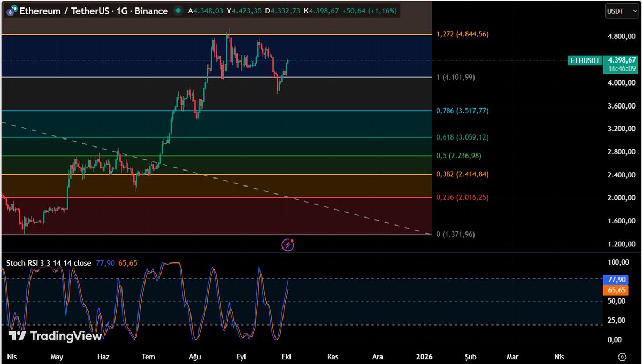This screenshot has width=642, height=364.
Task: Click the Eyl label on time axis
Action: (241, 357)
